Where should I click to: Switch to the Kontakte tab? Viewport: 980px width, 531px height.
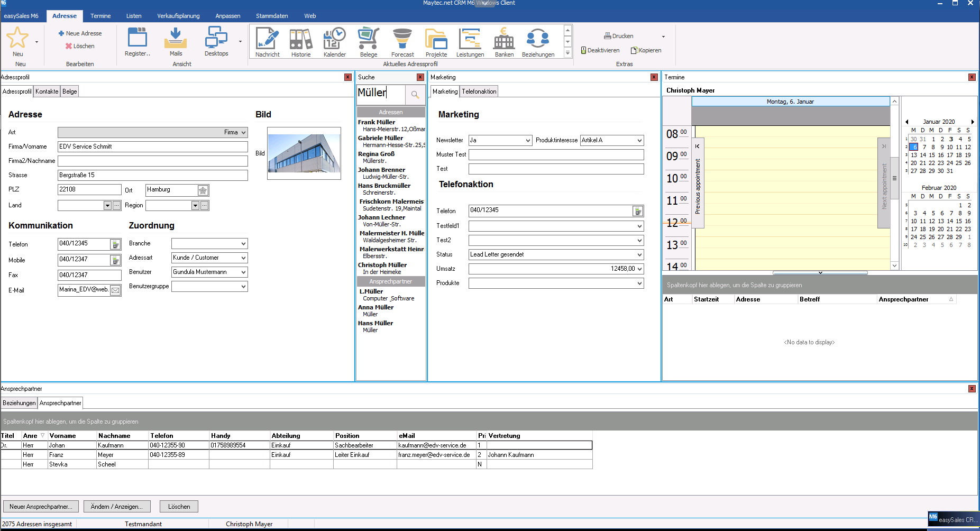pos(47,91)
